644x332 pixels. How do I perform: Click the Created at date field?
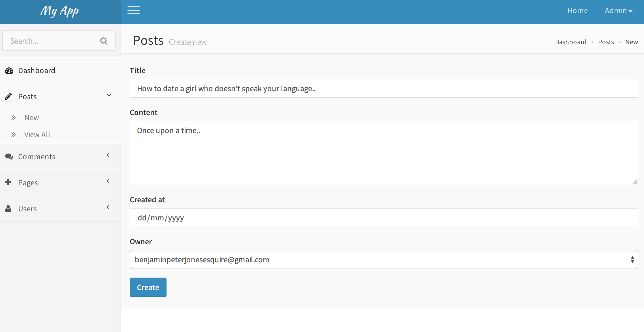(384, 218)
